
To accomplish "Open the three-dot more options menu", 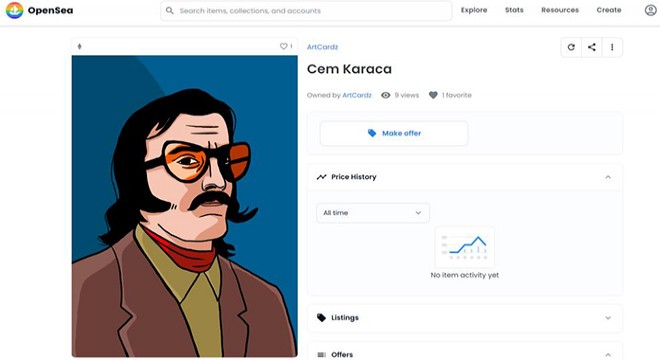I will click(612, 47).
